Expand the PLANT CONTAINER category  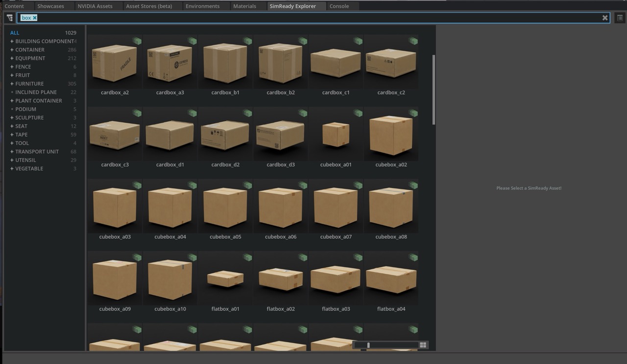12,101
